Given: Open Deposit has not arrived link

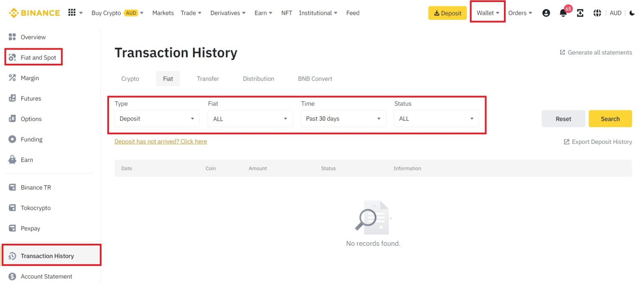Looking at the screenshot, I should point(161,141).
